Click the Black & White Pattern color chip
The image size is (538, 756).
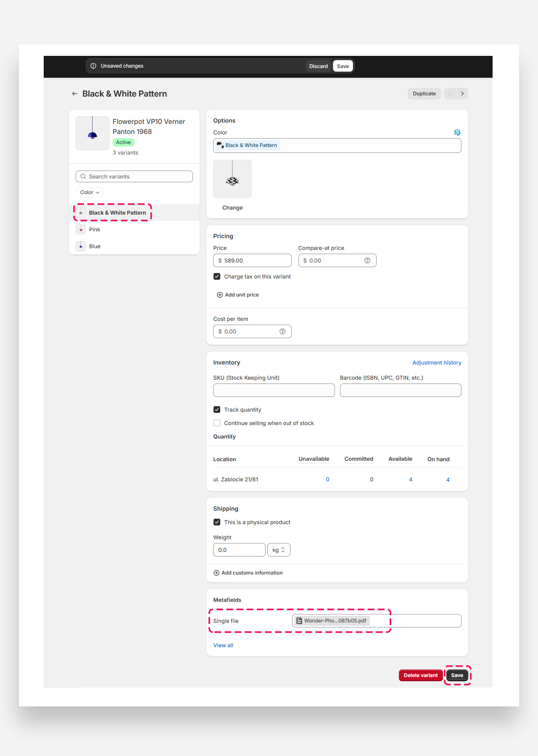tap(247, 145)
